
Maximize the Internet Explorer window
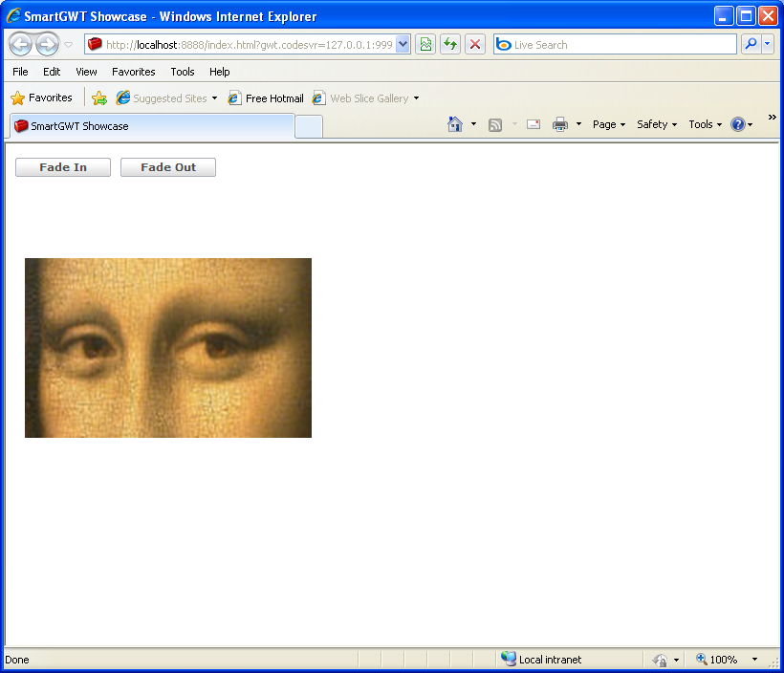pyautogui.click(x=746, y=16)
